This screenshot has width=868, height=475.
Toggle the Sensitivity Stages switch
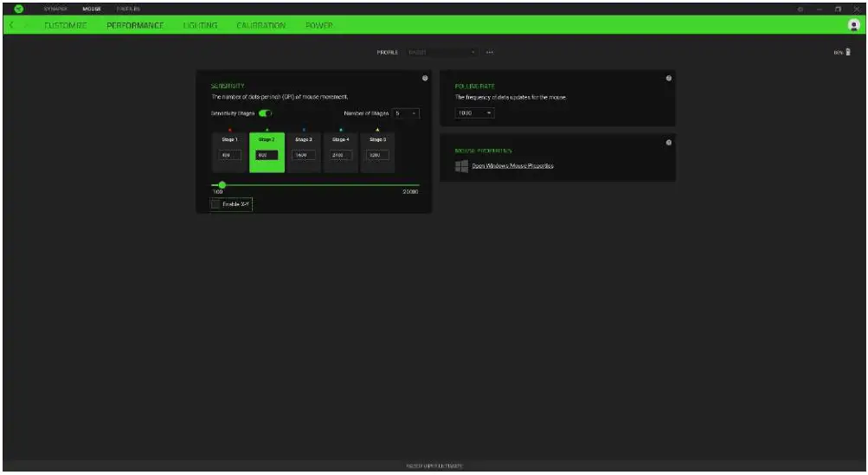coord(265,113)
